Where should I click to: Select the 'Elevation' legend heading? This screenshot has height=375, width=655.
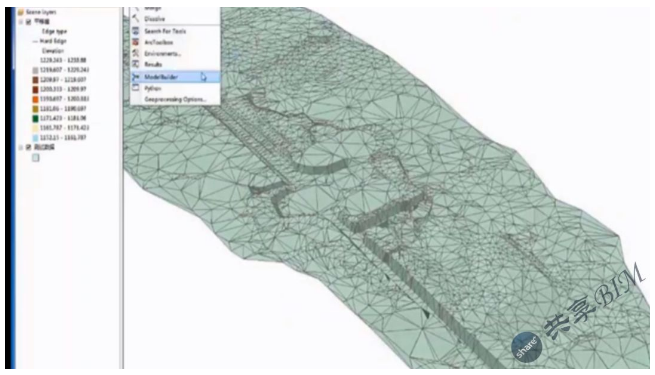click(53, 51)
